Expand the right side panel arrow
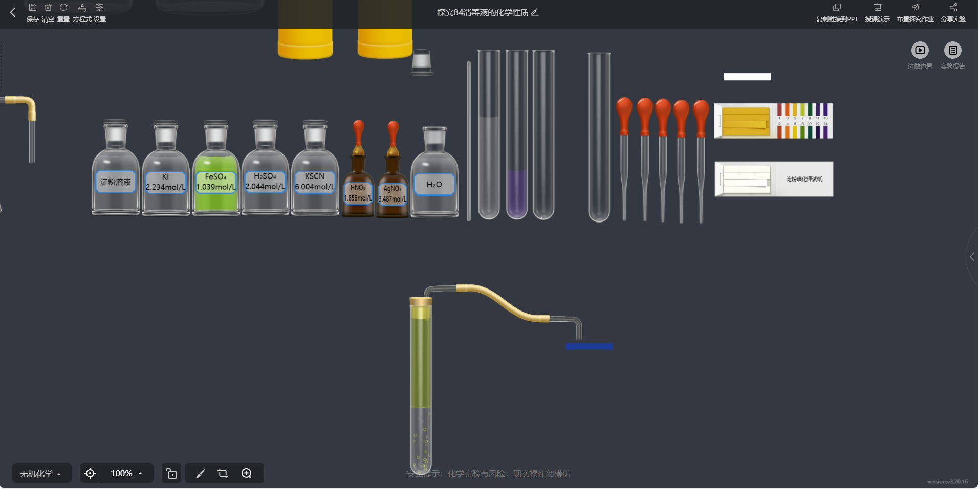The width and height of the screenshot is (980, 489). click(972, 257)
